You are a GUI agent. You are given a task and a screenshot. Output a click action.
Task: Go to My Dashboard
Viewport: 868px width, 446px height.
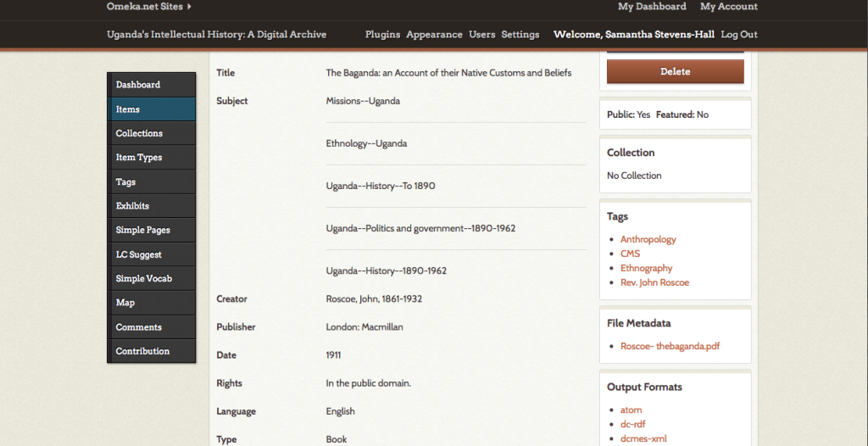click(652, 7)
